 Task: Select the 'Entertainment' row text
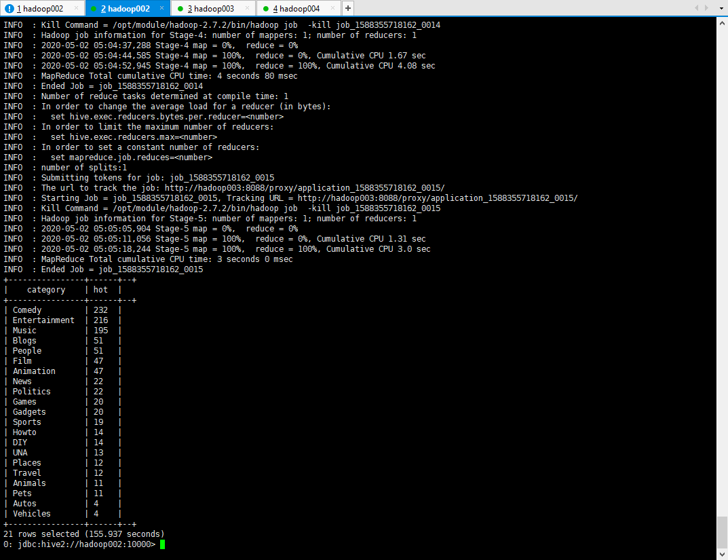click(x=43, y=320)
